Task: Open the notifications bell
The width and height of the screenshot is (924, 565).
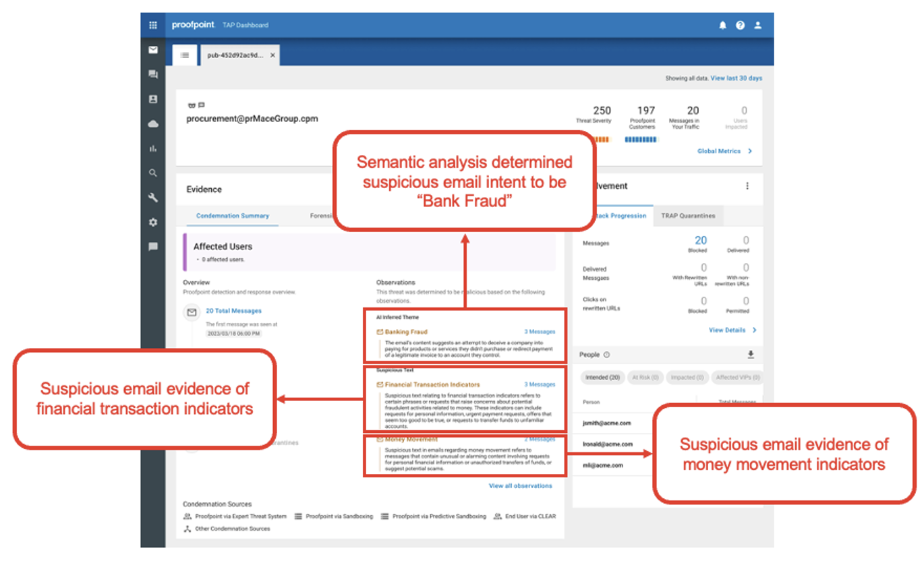Action: click(x=723, y=25)
